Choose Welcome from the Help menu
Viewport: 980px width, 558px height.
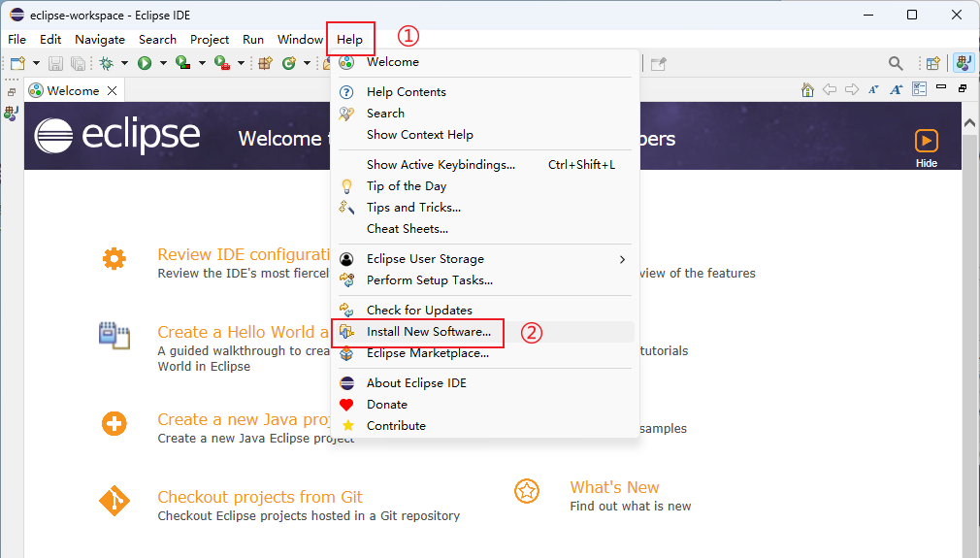click(x=485, y=62)
